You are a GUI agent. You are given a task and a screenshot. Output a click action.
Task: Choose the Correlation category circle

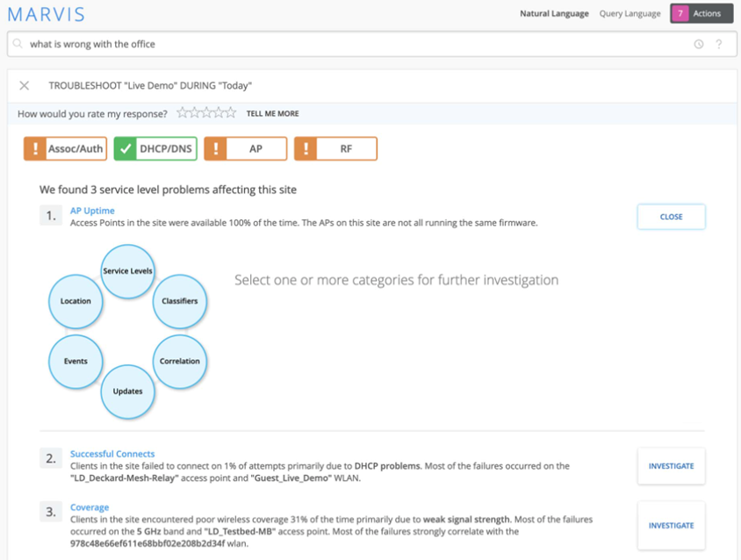(180, 361)
